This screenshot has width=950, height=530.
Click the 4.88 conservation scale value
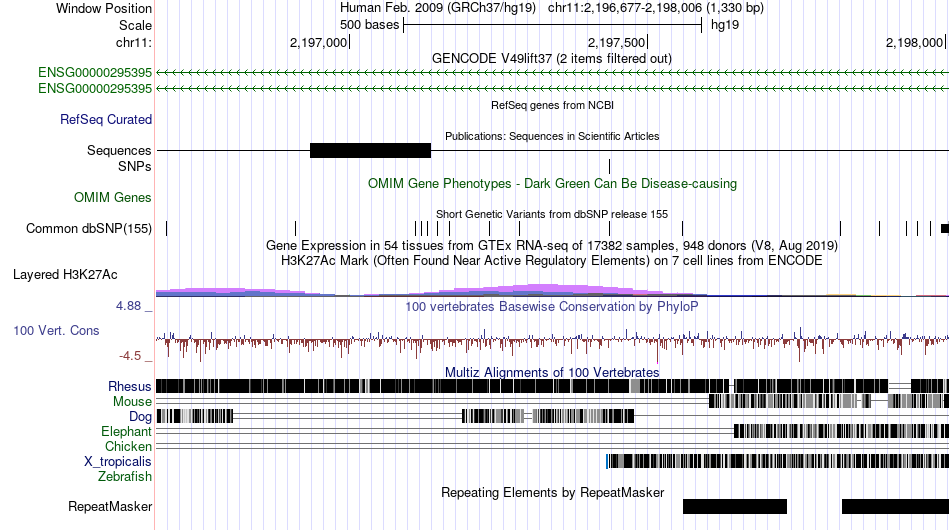click(128, 306)
